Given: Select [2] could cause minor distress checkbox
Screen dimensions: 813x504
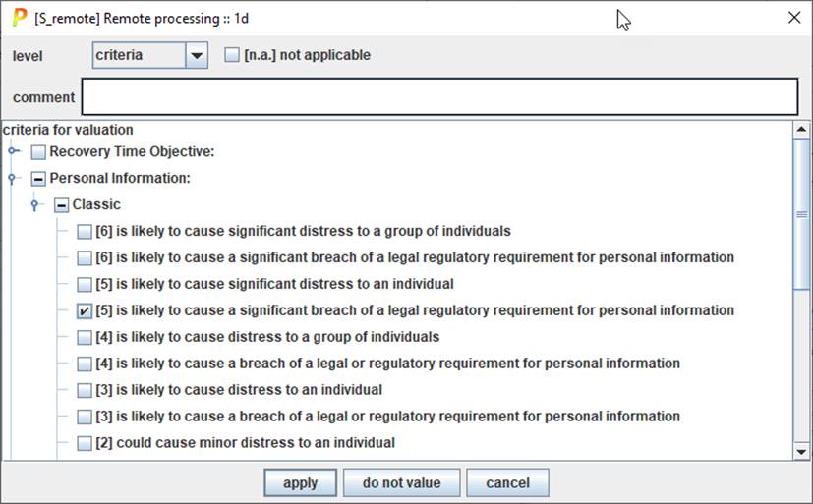Looking at the screenshot, I should [85, 443].
